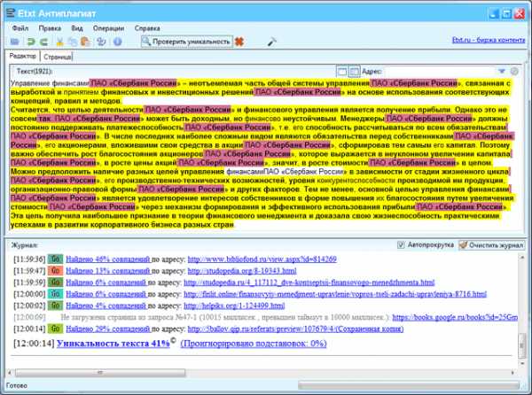Open Etxt.ru биржа контента link
The image size is (532, 395).
(x=489, y=40)
